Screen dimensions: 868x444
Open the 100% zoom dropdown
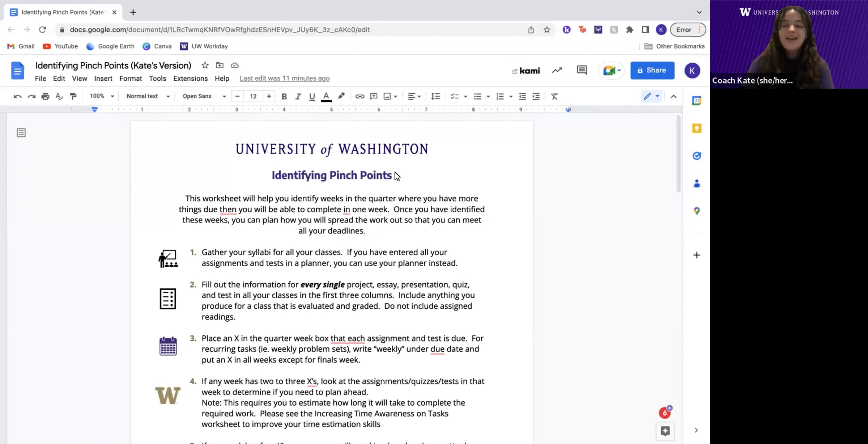(x=102, y=96)
